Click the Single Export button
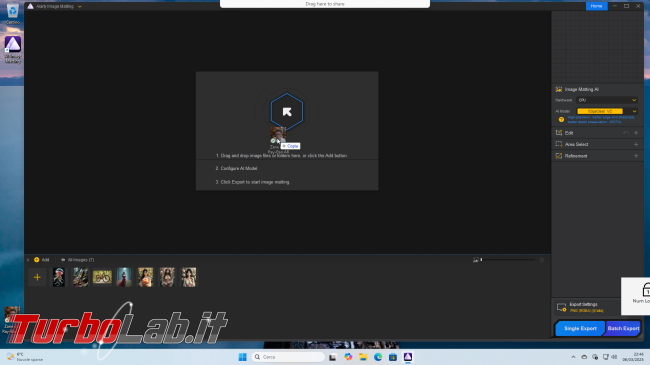Screen dimensions: 650x365 pos(580,328)
